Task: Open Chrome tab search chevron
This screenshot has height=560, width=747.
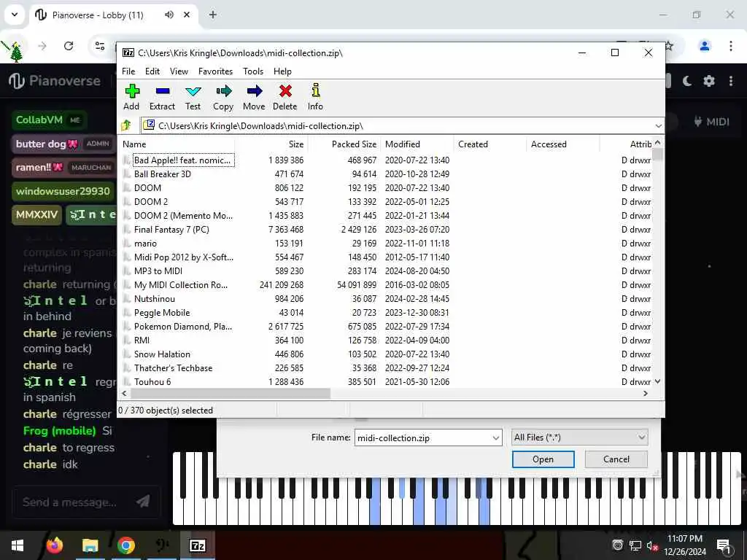Action: pos(15,15)
